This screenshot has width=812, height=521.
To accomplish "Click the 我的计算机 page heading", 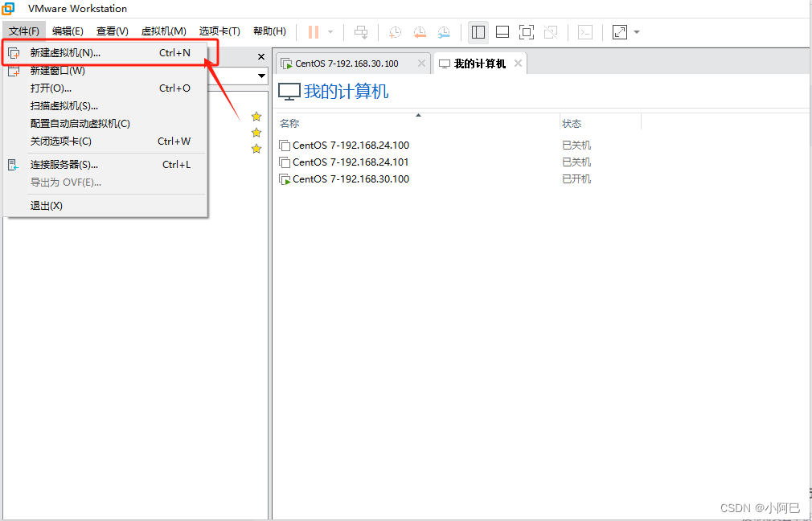I will [x=346, y=92].
